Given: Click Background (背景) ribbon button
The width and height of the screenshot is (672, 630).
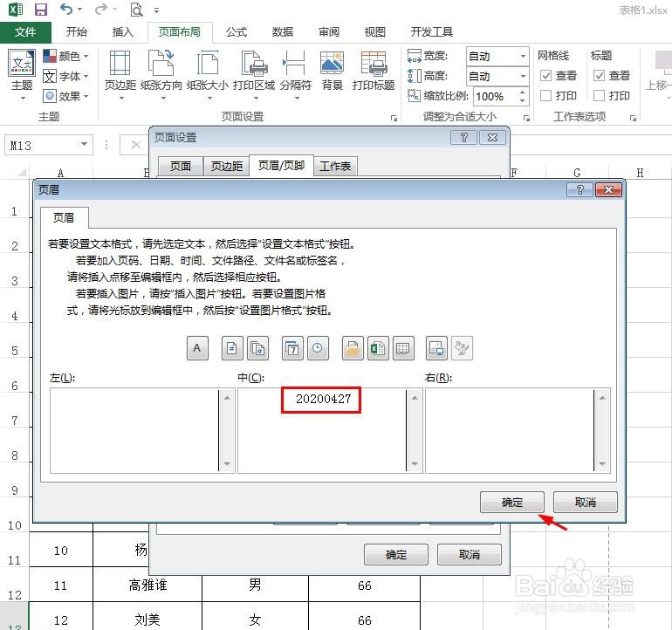Looking at the screenshot, I should click(x=333, y=71).
